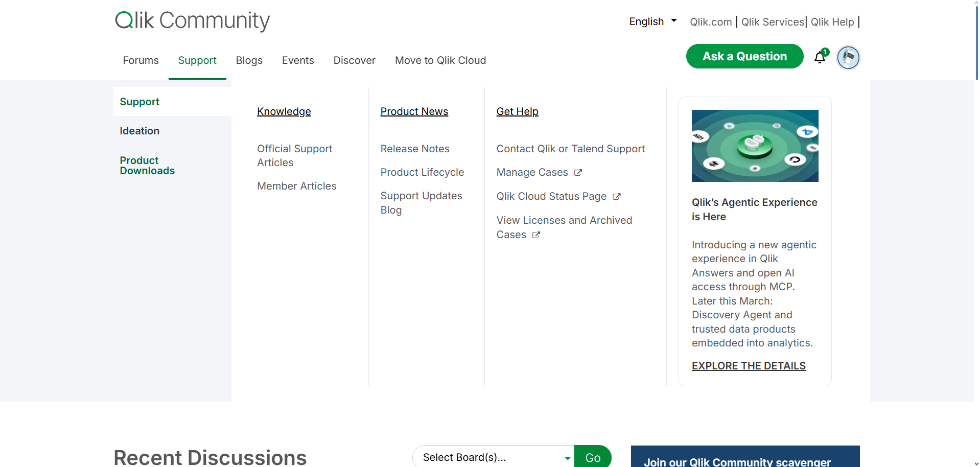Open the Support menu tab
The height and width of the screenshot is (467, 980).
point(197,60)
